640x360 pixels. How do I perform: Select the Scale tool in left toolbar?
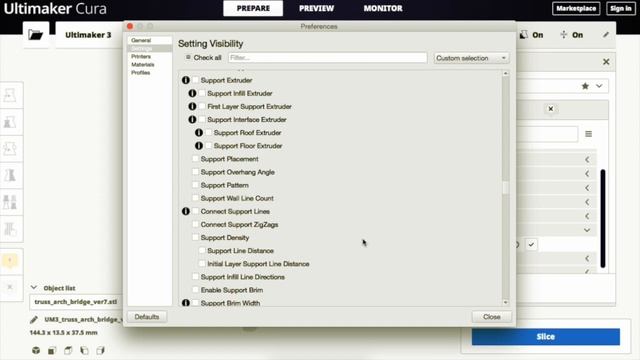10,122
